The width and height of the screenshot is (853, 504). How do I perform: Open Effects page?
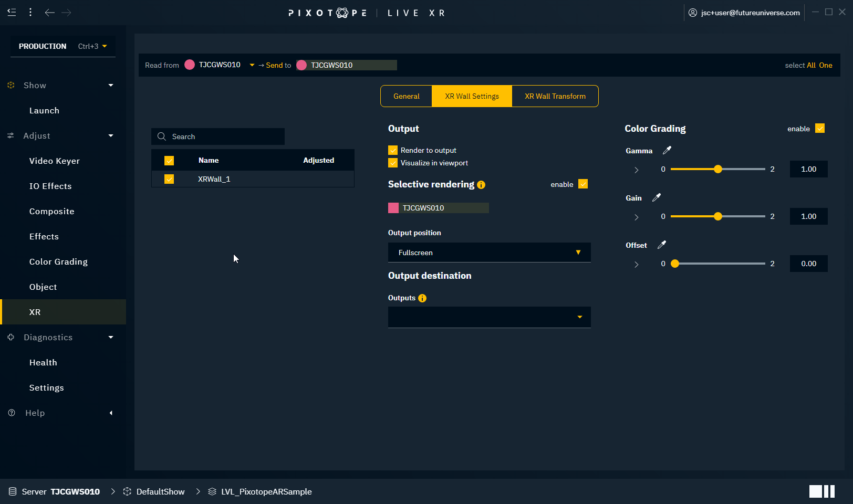point(44,236)
